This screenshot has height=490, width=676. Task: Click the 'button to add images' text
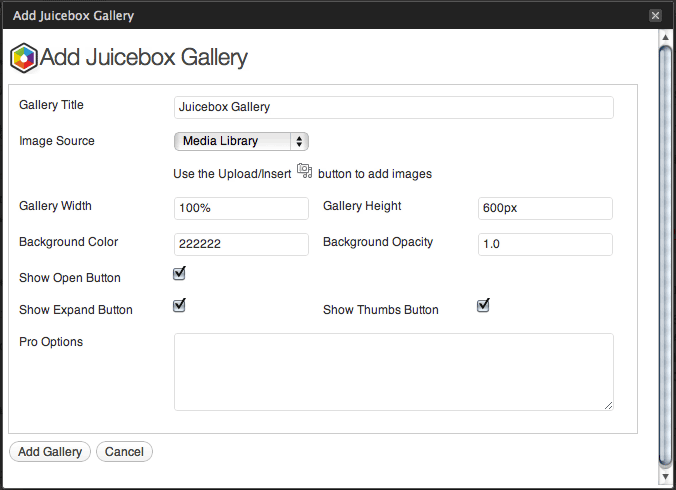375,174
